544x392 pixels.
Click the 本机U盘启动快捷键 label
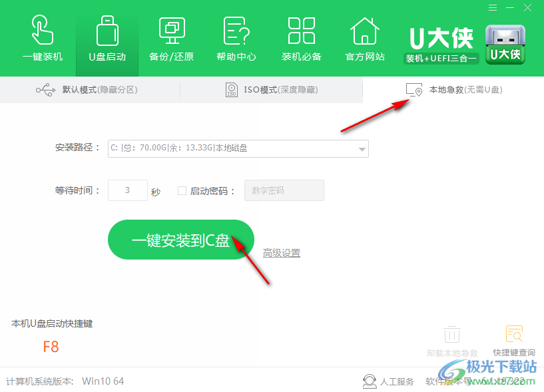click(x=52, y=323)
